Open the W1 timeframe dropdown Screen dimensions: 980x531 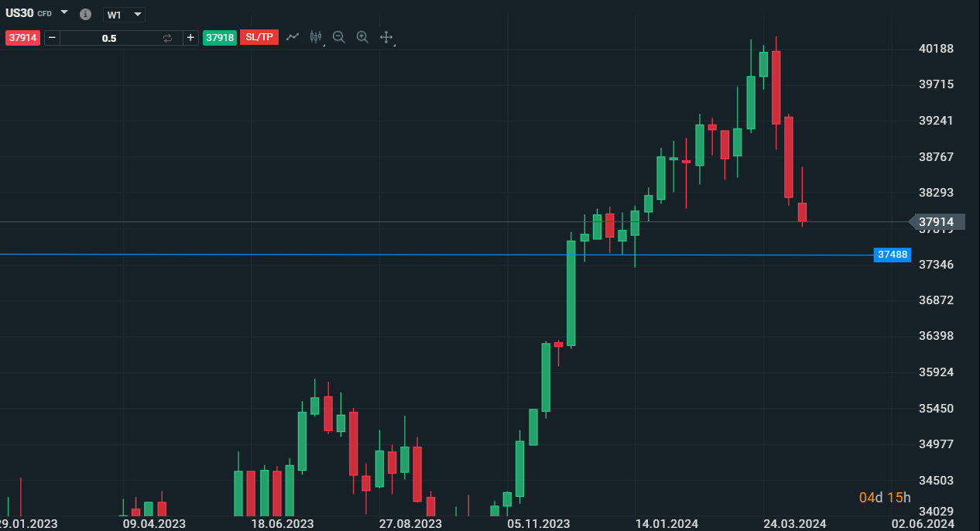point(124,15)
